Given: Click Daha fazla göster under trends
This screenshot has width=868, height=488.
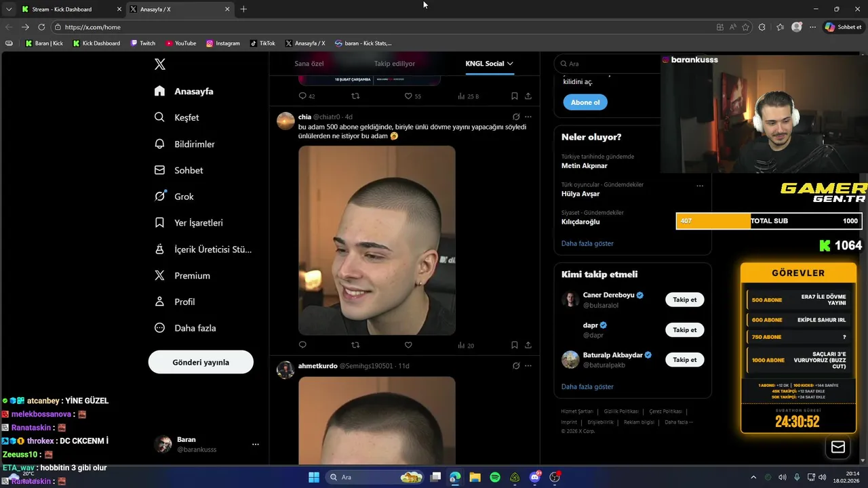Looking at the screenshot, I should pos(587,243).
